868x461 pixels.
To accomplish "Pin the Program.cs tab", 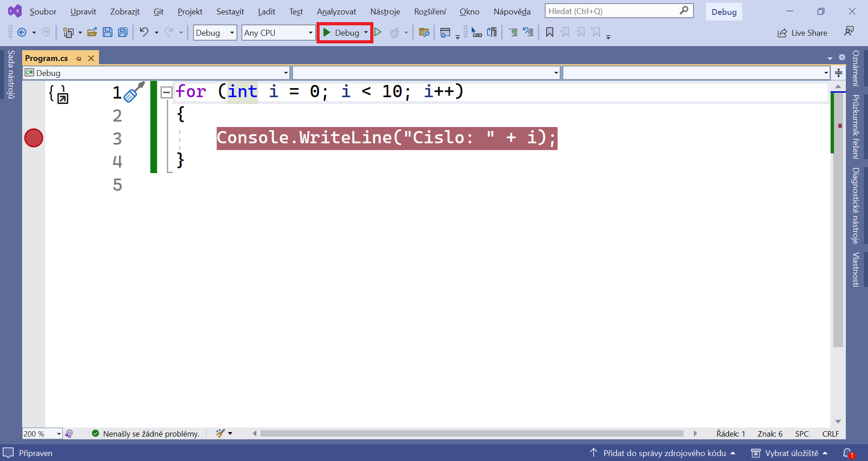I will point(78,58).
